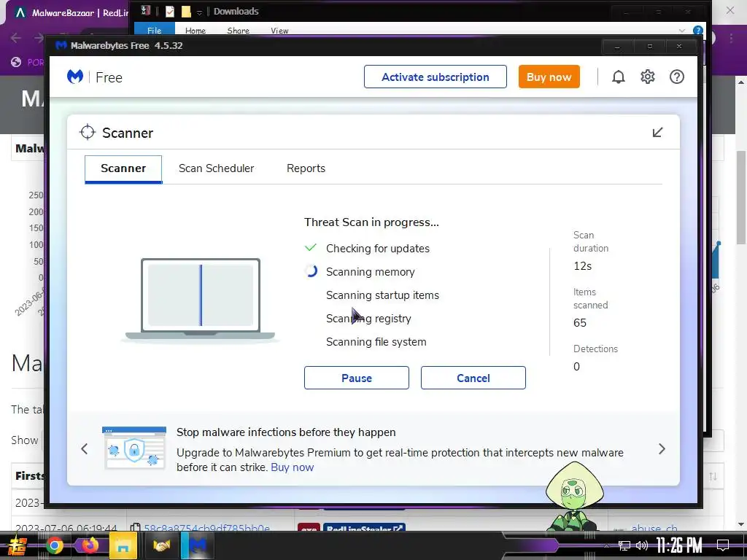Screen dimensions: 747x560
Task: Open the Action Center notification icon
Action: point(723,545)
